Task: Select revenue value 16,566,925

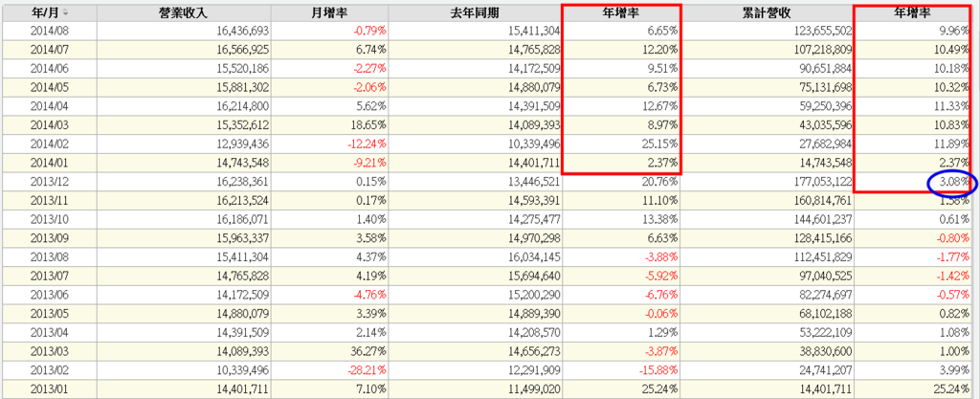Action: point(241,50)
